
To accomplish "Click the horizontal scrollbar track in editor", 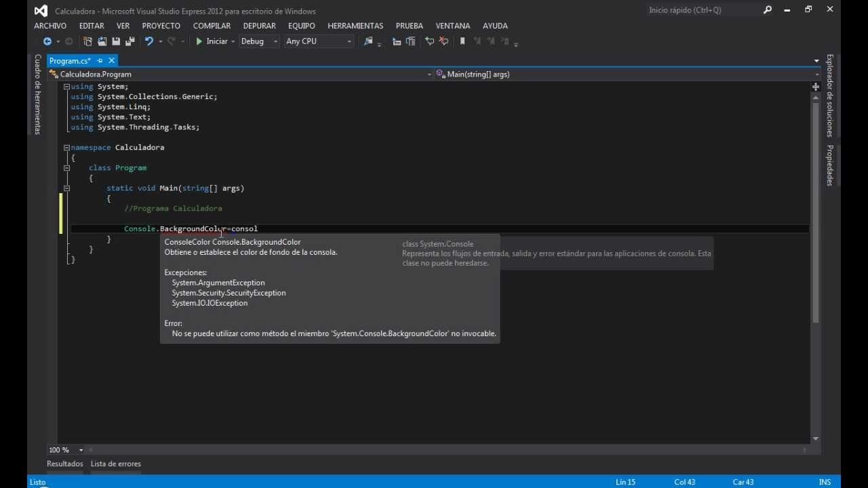I will pos(448,450).
